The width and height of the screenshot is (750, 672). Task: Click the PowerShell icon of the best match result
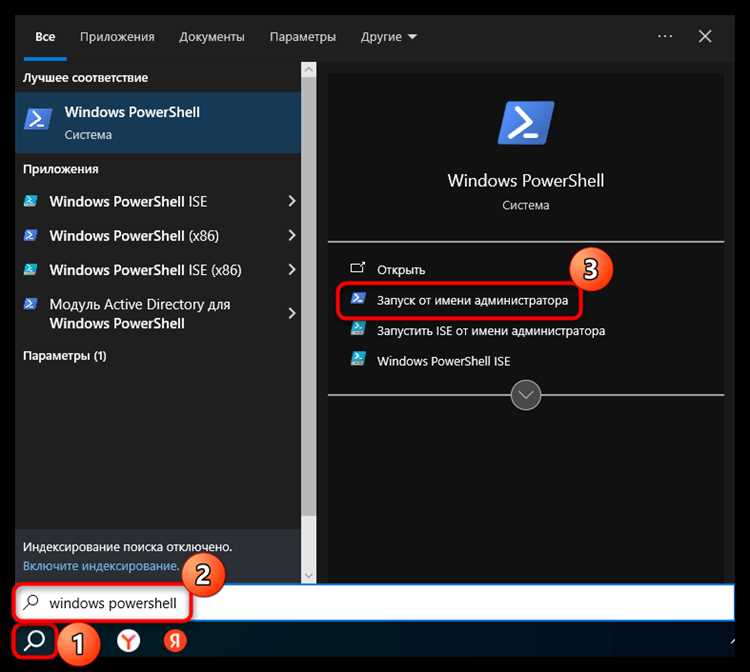tap(38, 119)
